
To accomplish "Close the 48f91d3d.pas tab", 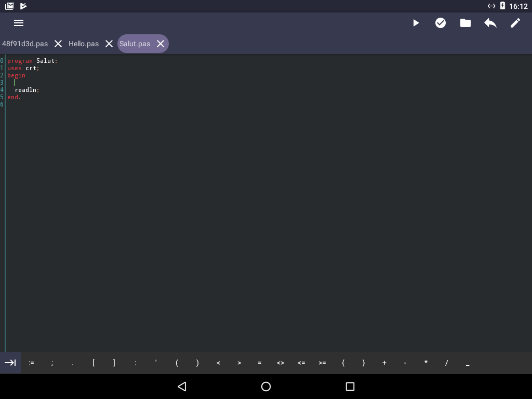I will tap(58, 44).
